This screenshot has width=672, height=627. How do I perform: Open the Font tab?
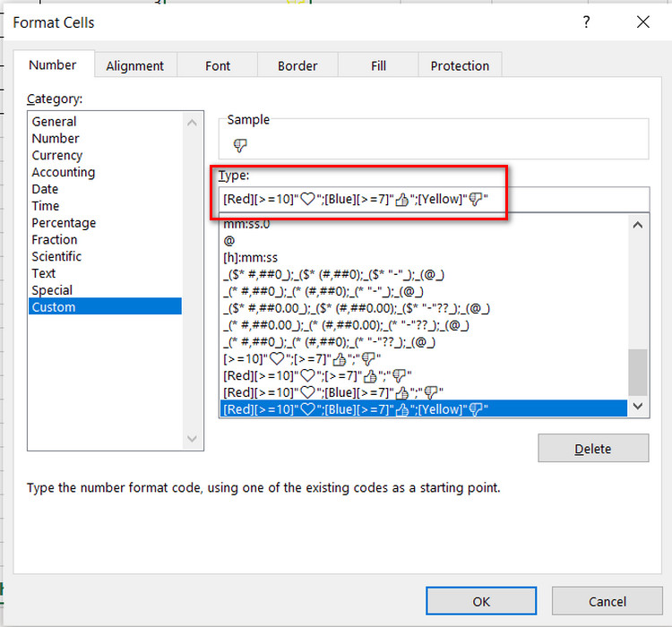(217, 65)
